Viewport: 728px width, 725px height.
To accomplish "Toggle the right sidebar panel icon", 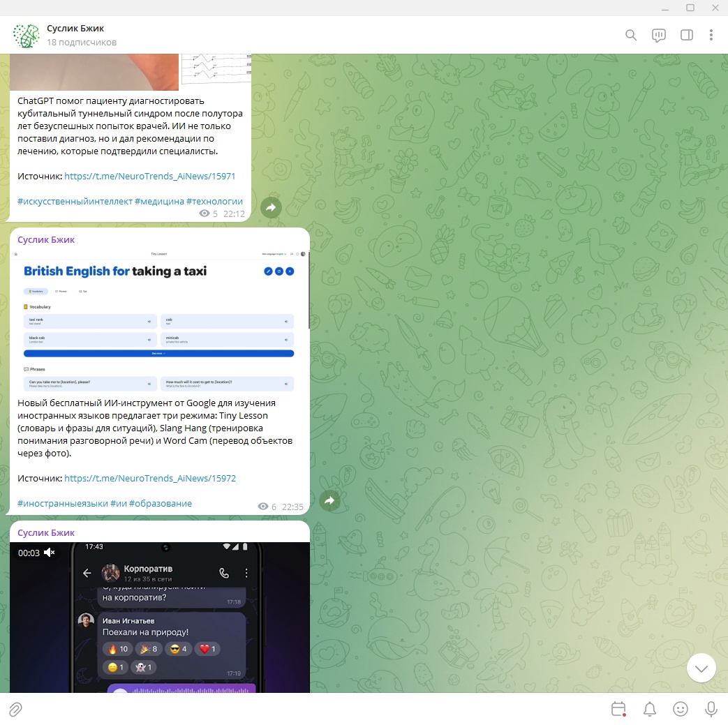I will click(x=688, y=34).
